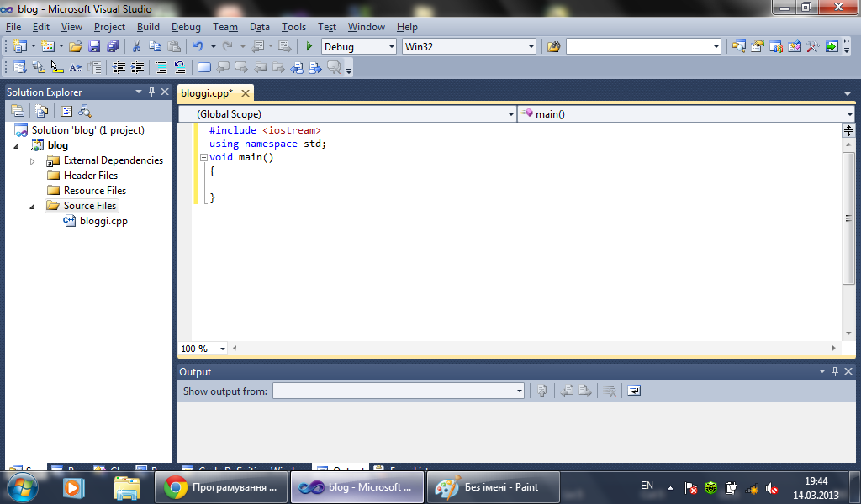Save bloggi.cpp with the floppy icon
861x504 pixels.
[94, 46]
